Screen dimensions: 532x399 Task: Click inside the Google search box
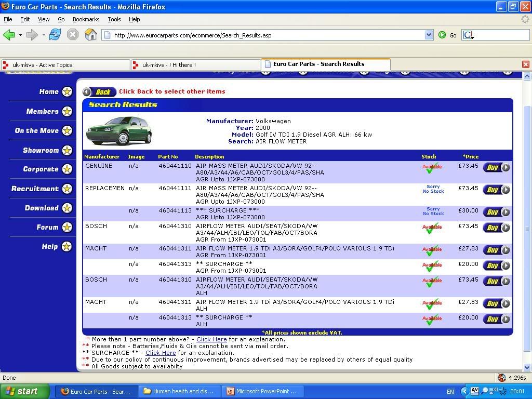pos(502,35)
